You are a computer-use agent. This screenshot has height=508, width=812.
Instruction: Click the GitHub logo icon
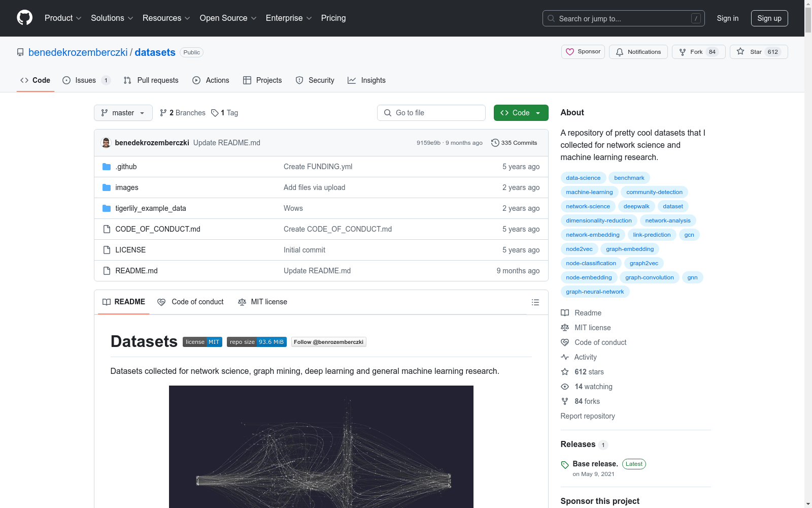[24, 18]
